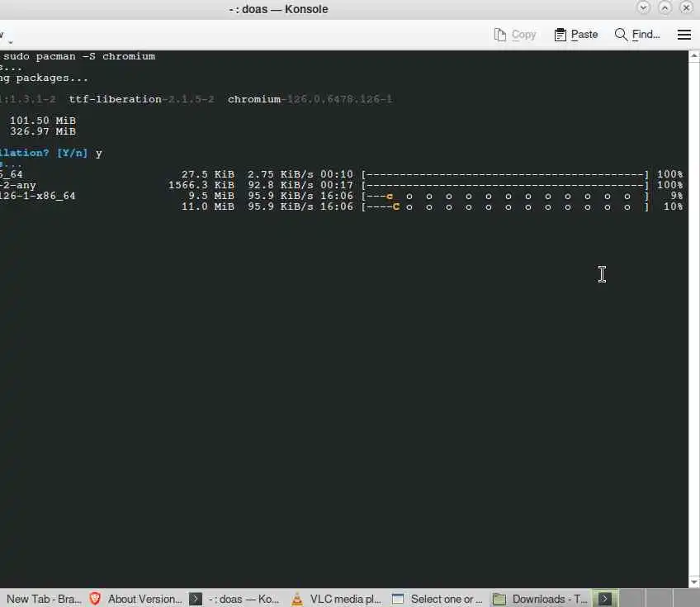Image resolution: width=700 pixels, height=607 pixels.
Task: Click the '2.75 KiB/s' speed value
Action: [x=281, y=174]
